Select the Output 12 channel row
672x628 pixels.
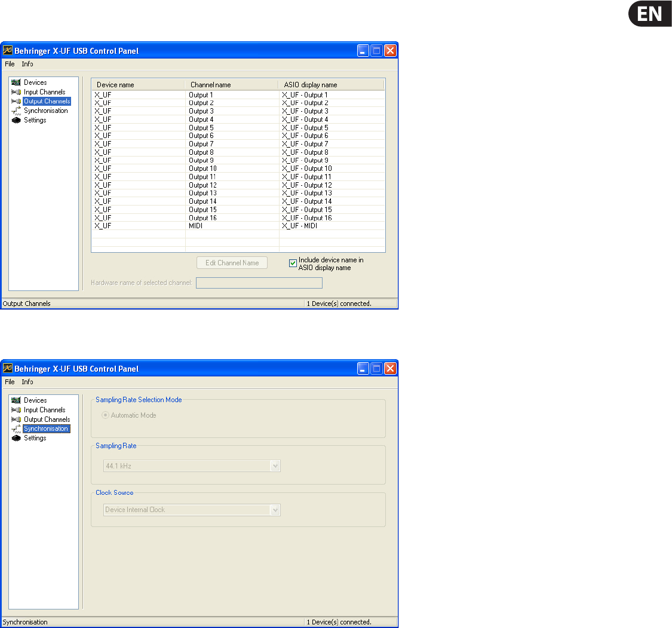tap(238, 185)
